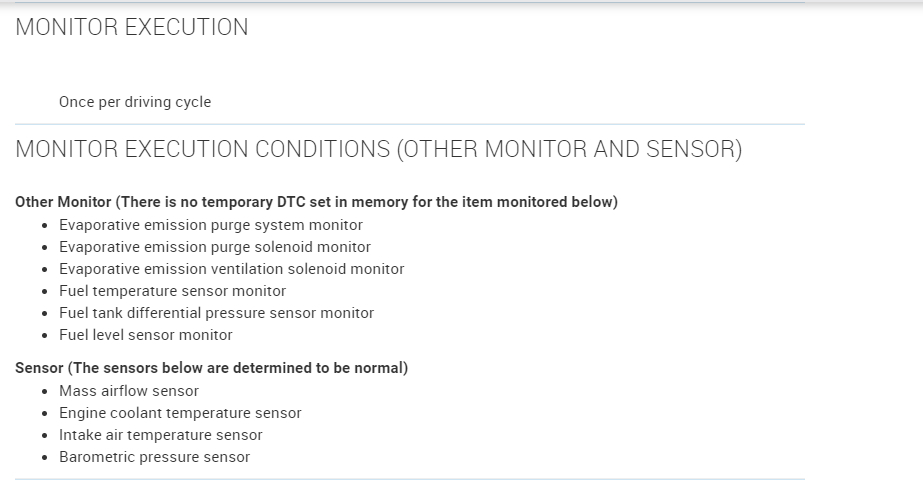Select the 'Engine coolant temperature sensor' item
The image size is (923, 480).
click(180, 413)
